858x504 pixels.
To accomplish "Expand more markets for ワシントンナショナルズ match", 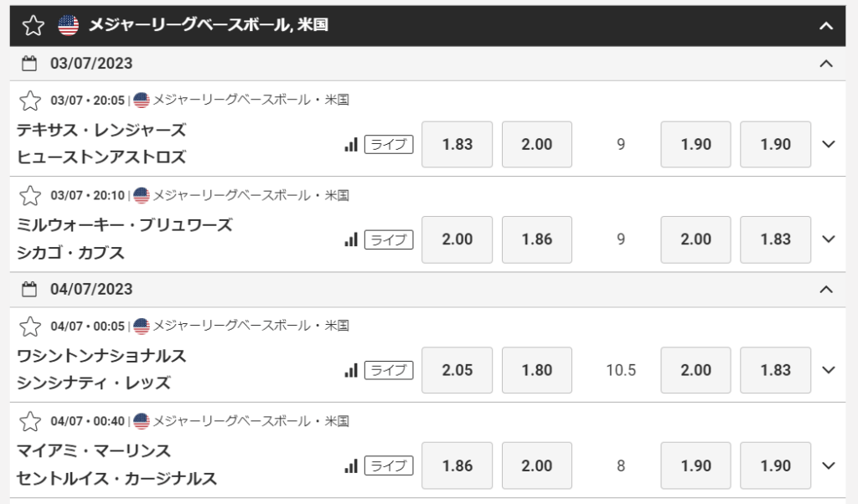I will tap(829, 370).
